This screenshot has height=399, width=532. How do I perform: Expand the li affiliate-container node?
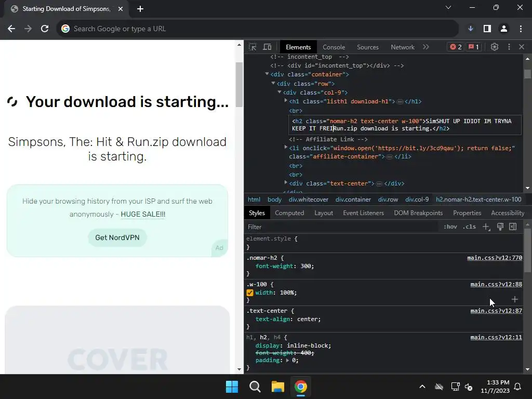286,147
